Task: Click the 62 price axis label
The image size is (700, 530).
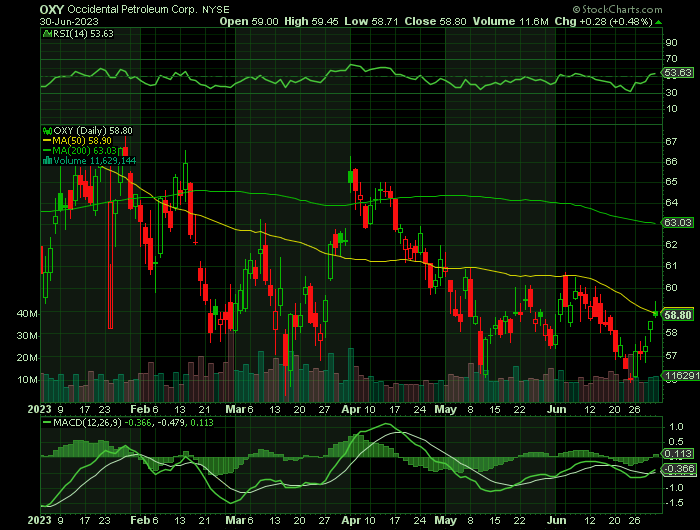Action: click(671, 245)
